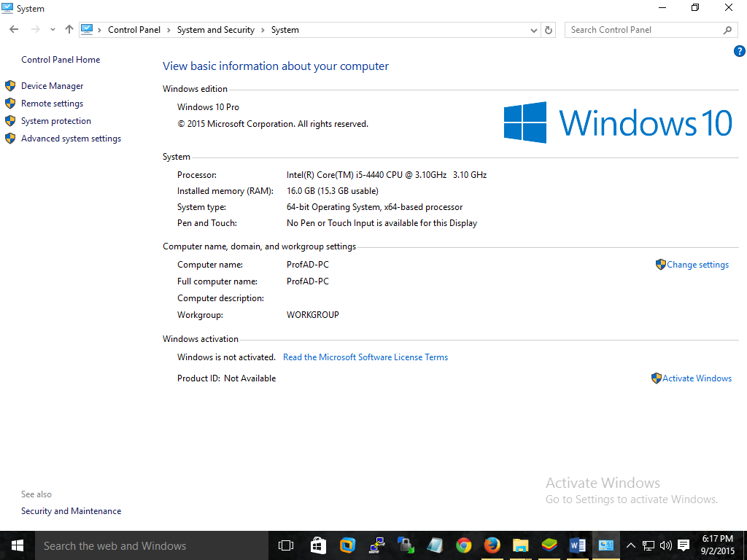Select the WORKGROUP value

[x=312, y=315]
